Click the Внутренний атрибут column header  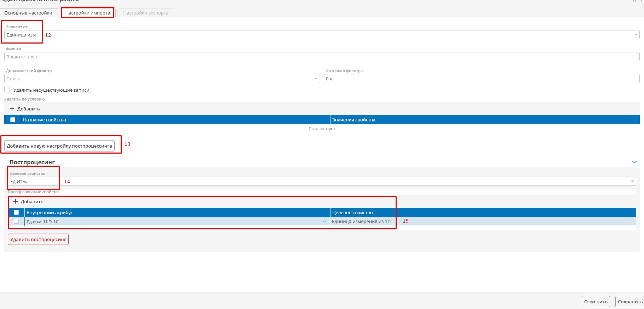[177, 212]
